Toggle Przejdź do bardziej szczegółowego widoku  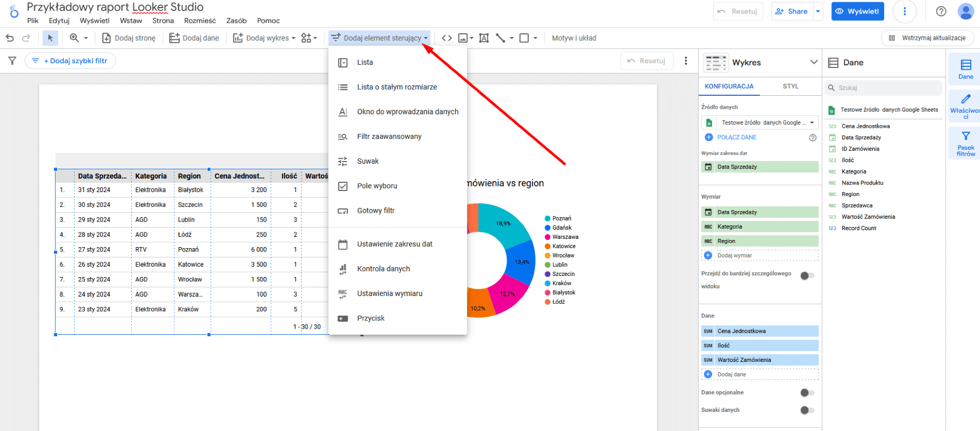coord(807,276)
